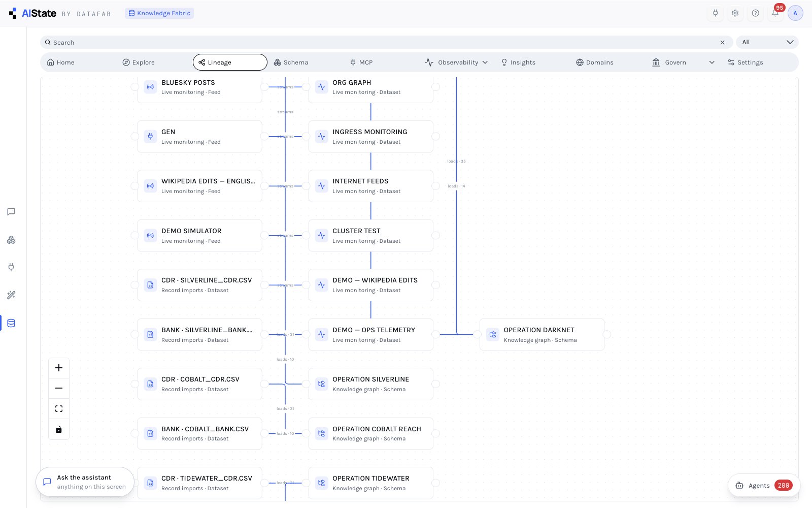Open magic wand icon in left sidebar
Image resolution: width=812 pixels, height=508 pixels.
11,295
